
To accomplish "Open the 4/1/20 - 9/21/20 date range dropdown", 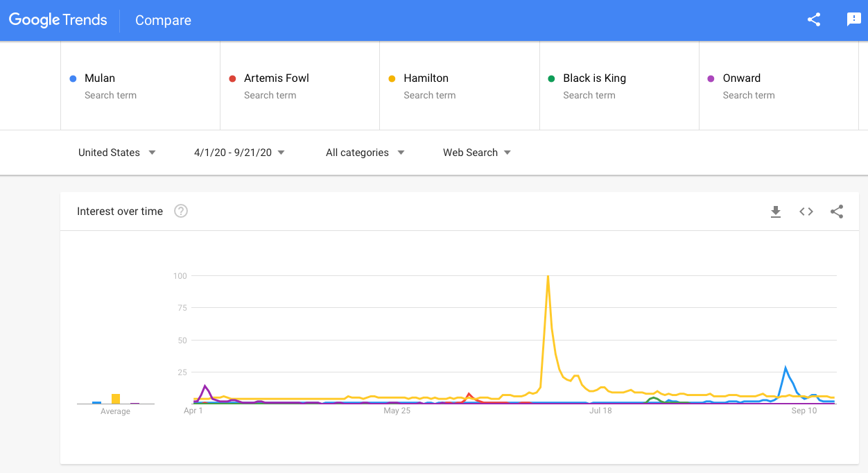I will pos(239,153).
